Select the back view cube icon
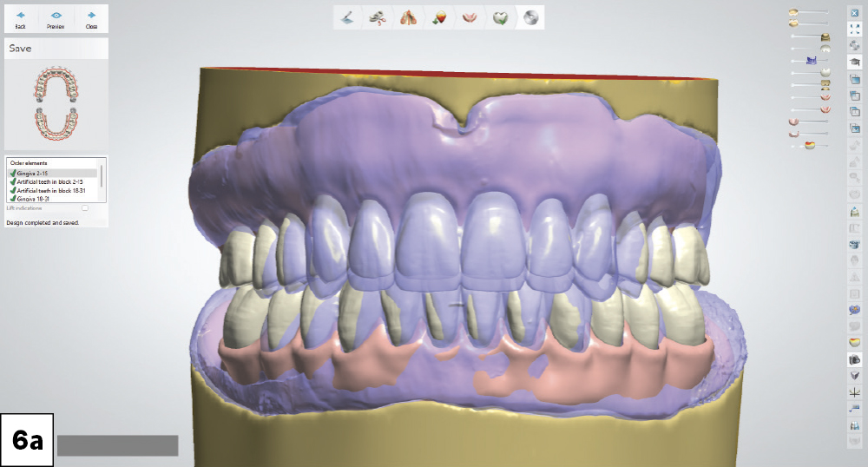The height and width of the screenshot is (467, 868). [x=855, y=95]
